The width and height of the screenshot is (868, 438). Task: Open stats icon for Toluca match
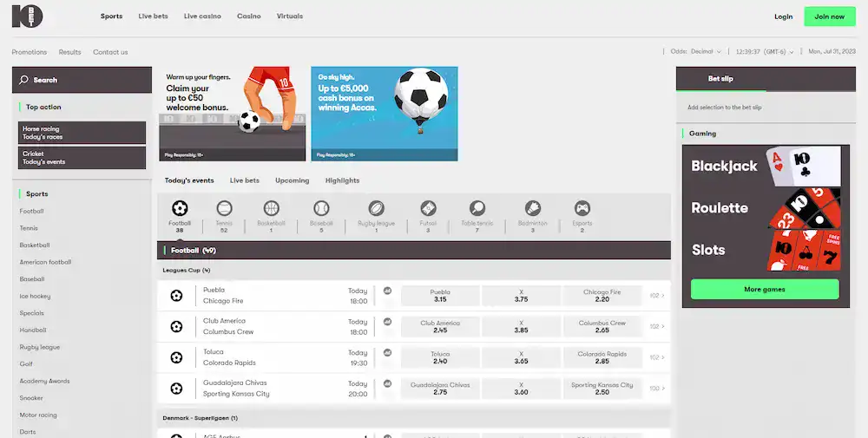(x=387, y=352)
